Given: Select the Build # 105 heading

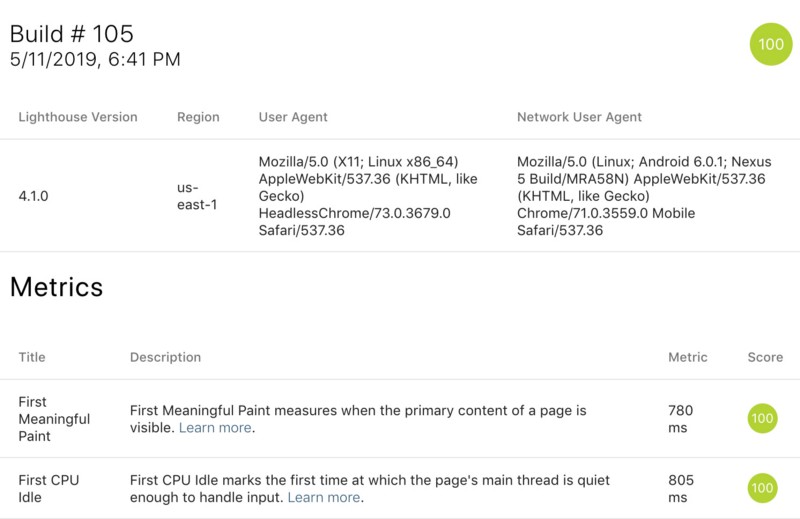Looking at the screenshot, I should pyautogui.click(x=71, y=34).
